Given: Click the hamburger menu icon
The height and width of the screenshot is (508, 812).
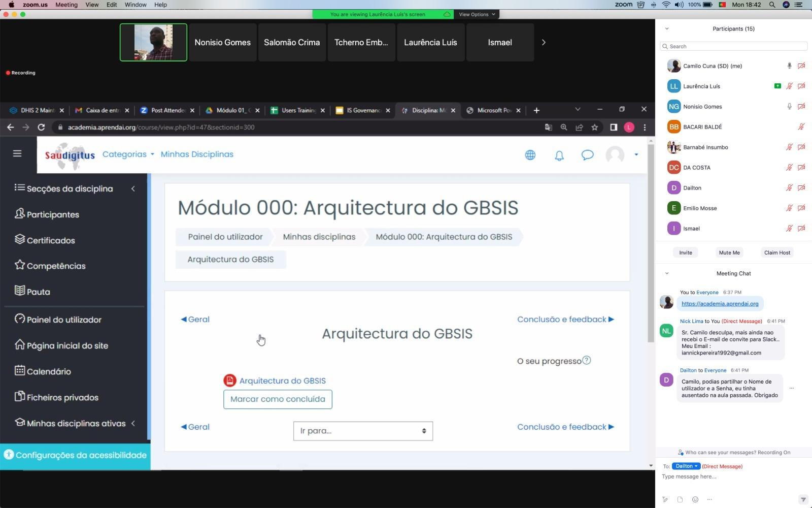Looking at the screenshot, I should point(17,153).
